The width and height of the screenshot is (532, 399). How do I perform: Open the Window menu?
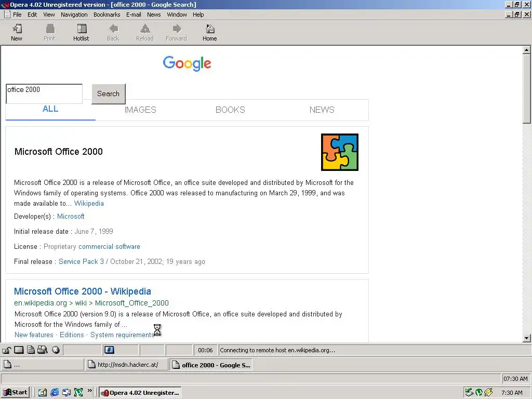pyautogui.click(x=177, y=15)
